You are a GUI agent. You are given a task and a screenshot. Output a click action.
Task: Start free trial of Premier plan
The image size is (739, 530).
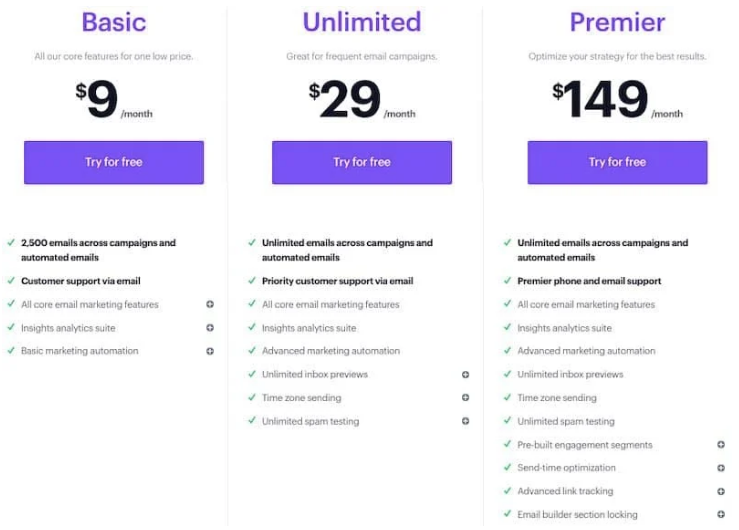click(617, 162)
